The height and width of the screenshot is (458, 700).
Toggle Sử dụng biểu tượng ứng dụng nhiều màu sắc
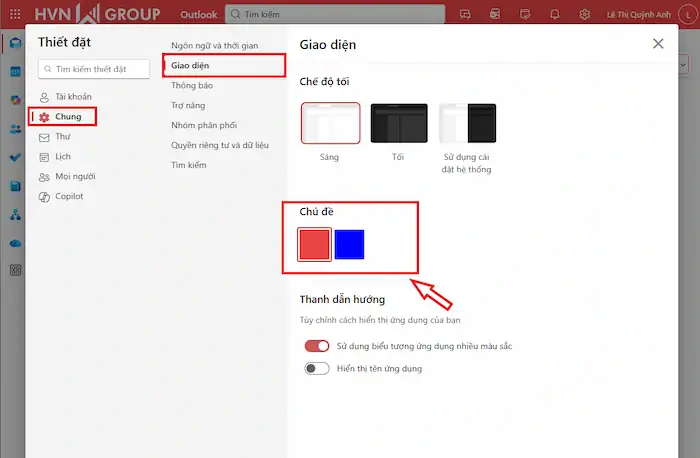click(317, 346)
